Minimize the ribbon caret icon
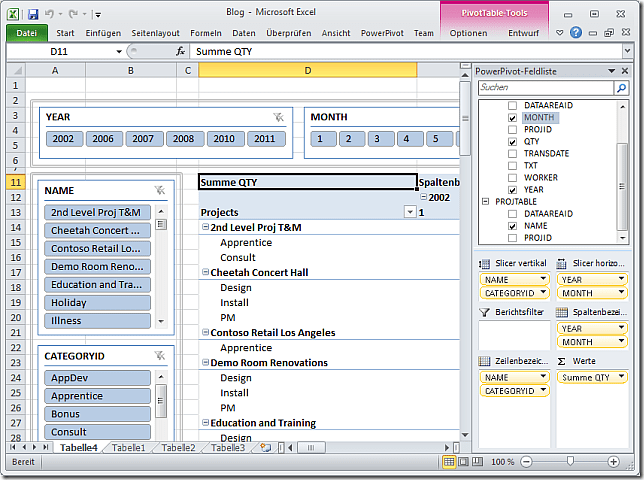 pyautogui.click(x=559, y=32)
